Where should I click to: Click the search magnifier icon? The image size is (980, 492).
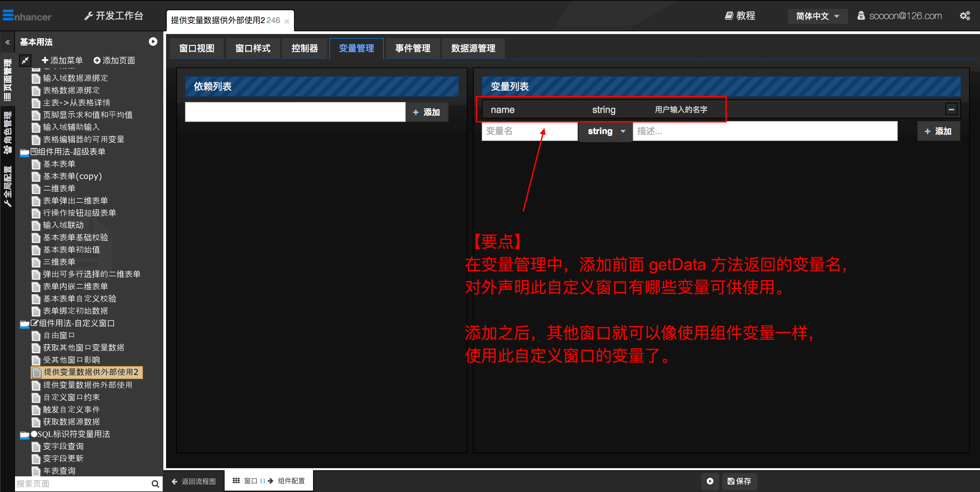pos(155,483)
